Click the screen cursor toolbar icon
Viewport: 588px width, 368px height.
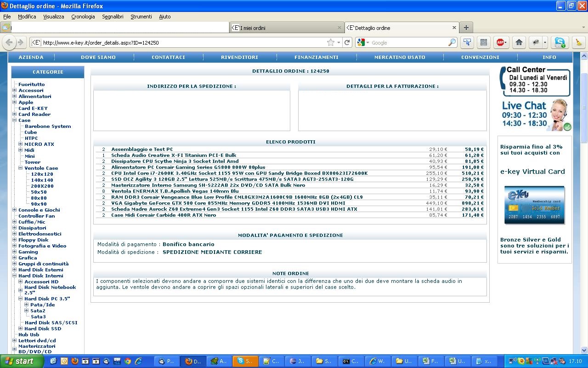coord(467,42)
